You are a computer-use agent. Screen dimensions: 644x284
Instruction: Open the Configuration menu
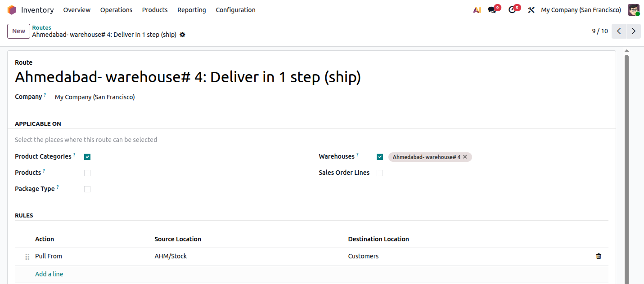235,10
